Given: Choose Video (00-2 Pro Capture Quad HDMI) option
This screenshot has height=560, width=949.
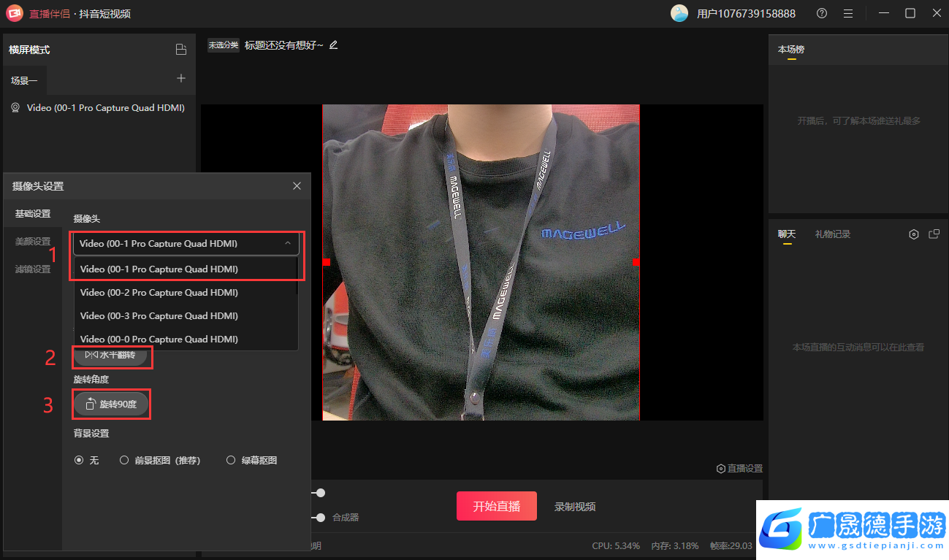Looking at the screenshot, I should pyautogui.click(x=186, y=292).
